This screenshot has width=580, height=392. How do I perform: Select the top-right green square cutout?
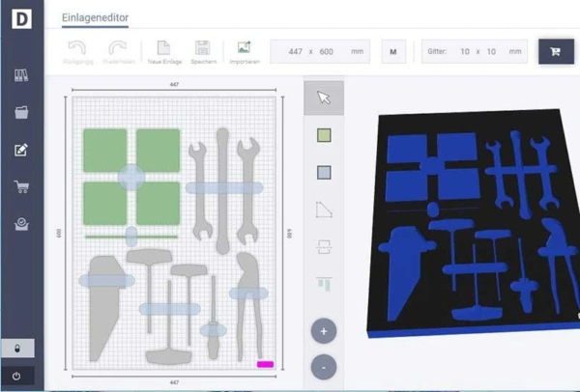[x=158, y=150]
